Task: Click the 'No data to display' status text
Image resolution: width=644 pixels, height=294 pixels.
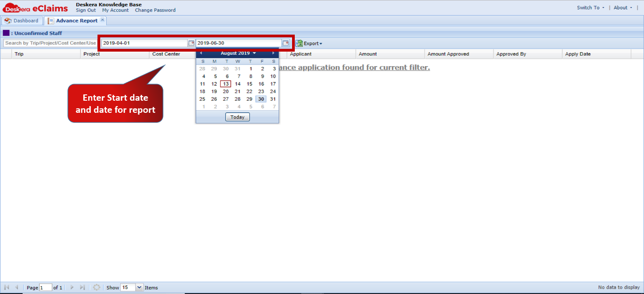Action: [x=619, y=287]
